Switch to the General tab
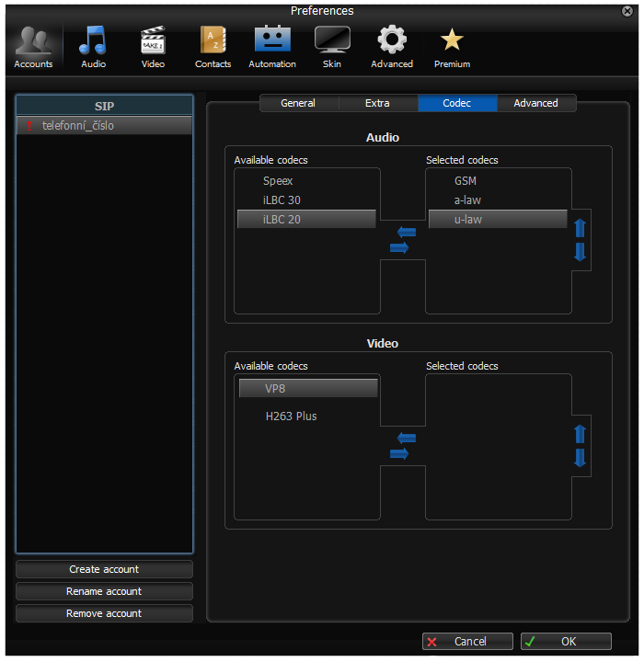Screen dimensions: 644x662 (298, 103)
